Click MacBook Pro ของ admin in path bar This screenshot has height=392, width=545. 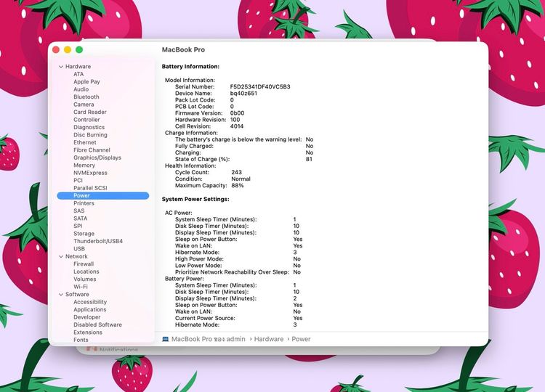[209, 339]
